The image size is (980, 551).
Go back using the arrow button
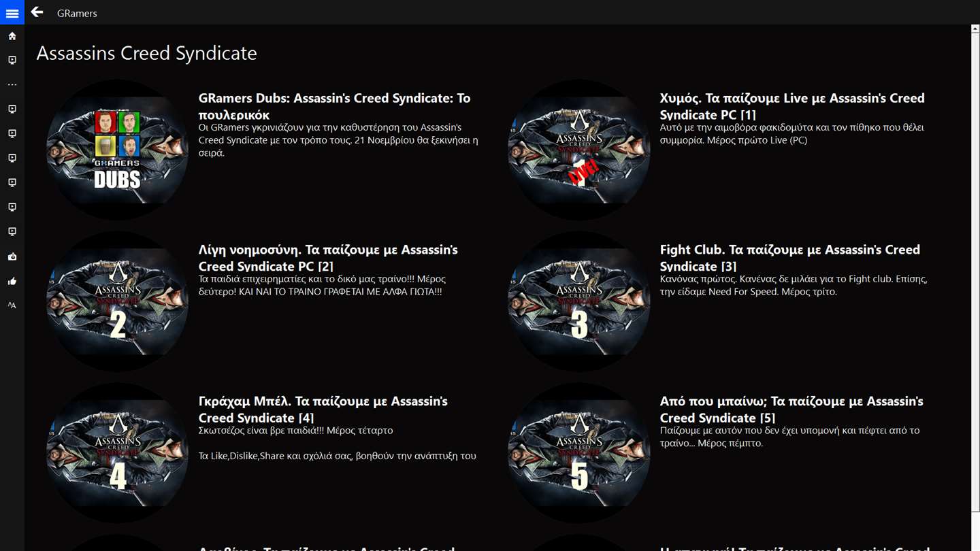(x=37, y=12)
